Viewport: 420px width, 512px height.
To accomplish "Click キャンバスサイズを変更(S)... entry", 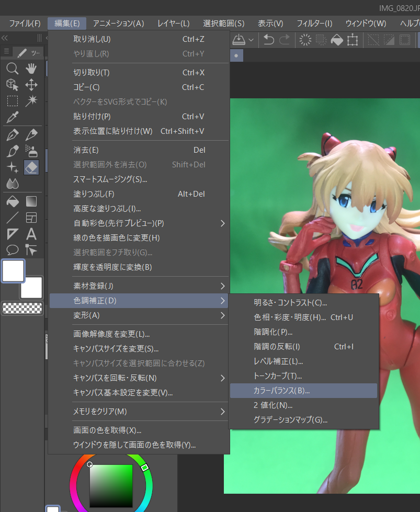I will pyautogui.click(x=139, y=349).
